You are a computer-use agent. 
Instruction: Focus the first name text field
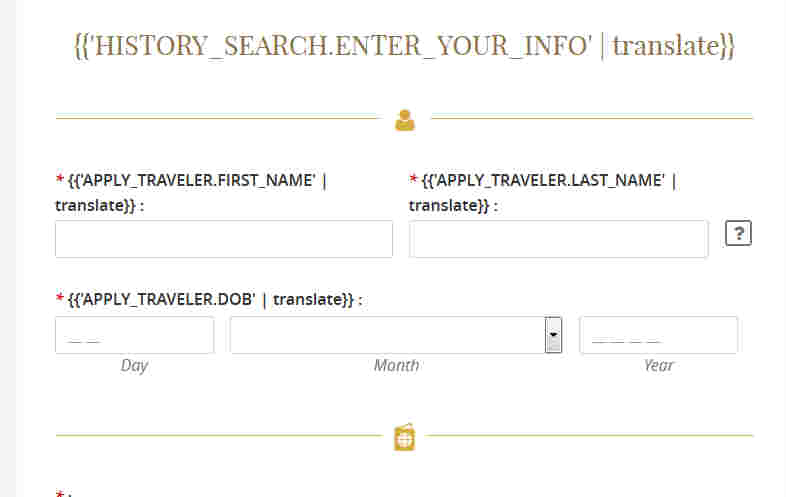coord(224,239)
